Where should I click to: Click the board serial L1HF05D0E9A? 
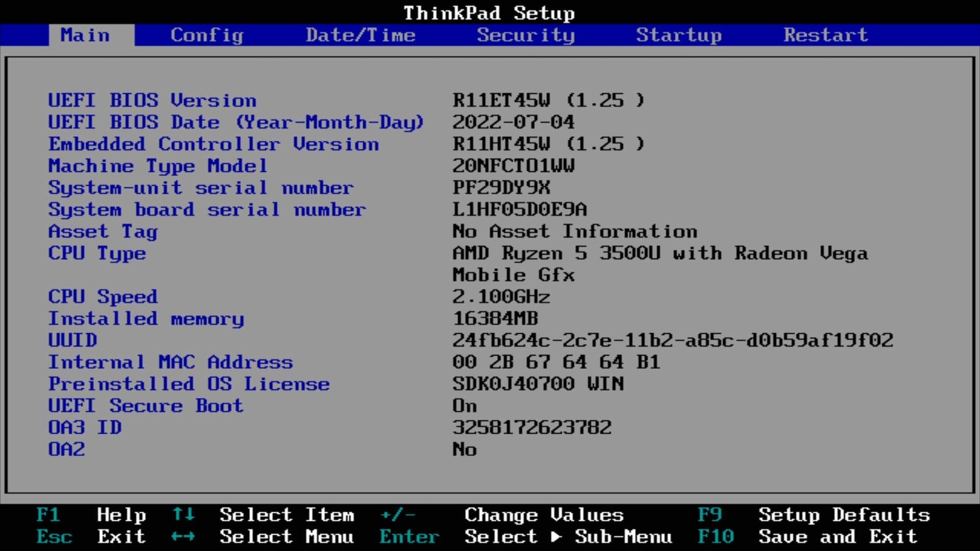520,210
